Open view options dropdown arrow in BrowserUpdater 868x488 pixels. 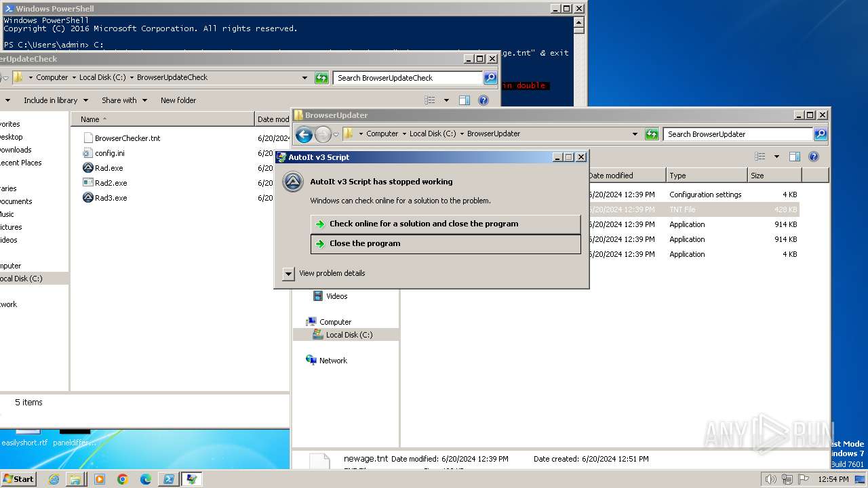[776, 157]
